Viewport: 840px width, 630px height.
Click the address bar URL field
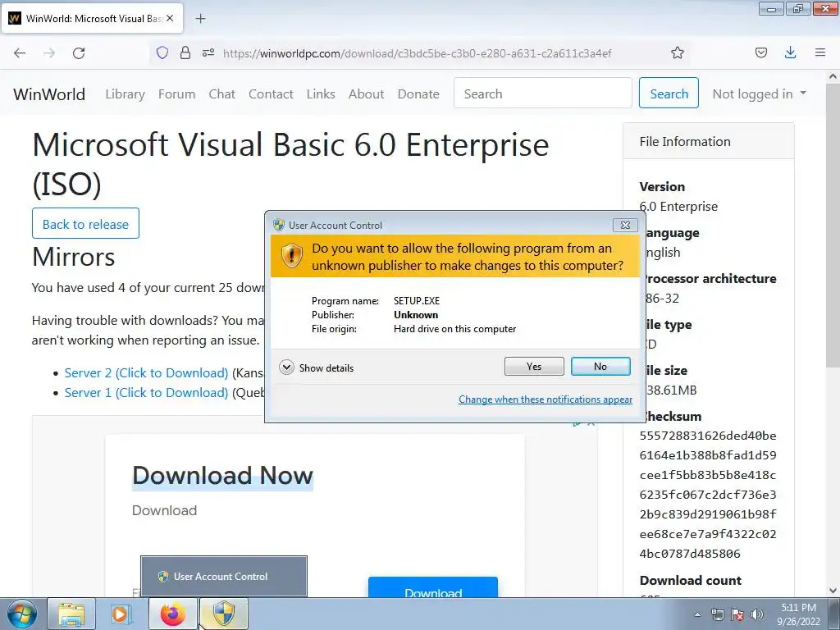pyautogui.click(x=418, y=53)
